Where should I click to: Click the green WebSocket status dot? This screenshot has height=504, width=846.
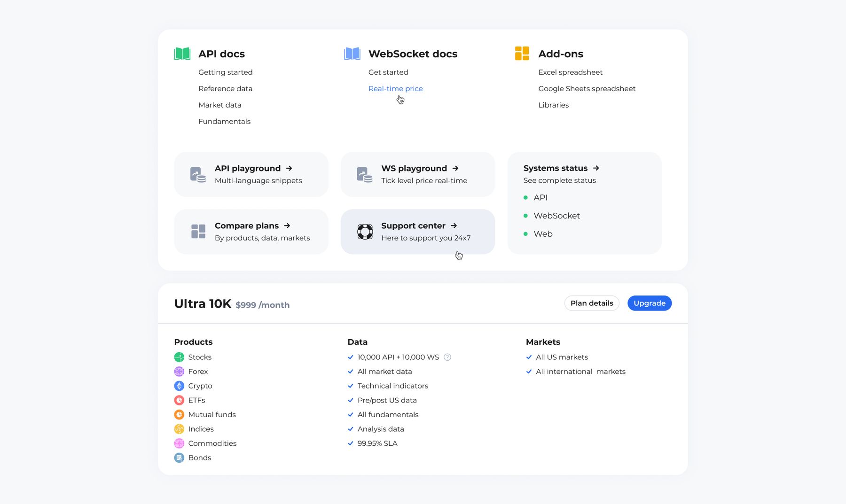(525, 216)
